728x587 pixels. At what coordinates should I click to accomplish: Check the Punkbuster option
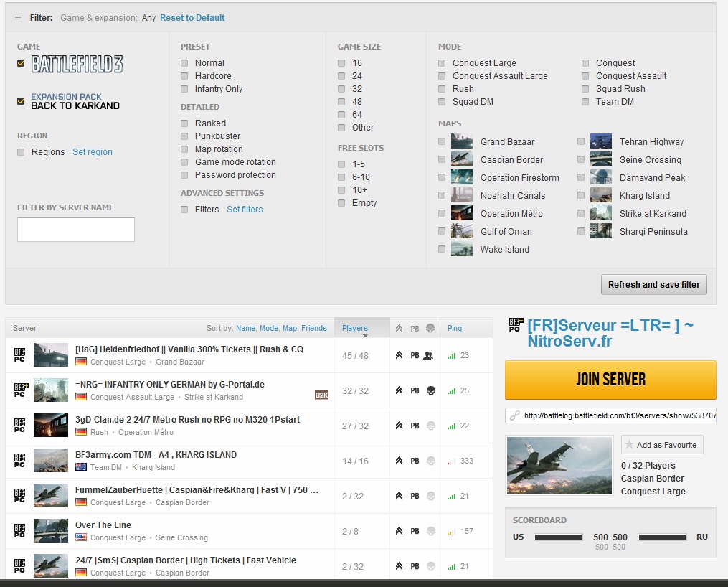[184, 136]
